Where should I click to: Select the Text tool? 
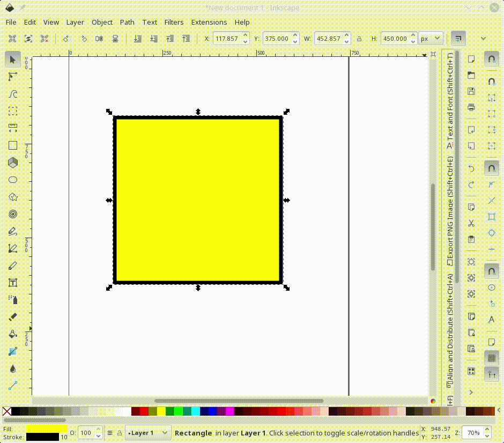pyautogui.click(x=12, y=283)
